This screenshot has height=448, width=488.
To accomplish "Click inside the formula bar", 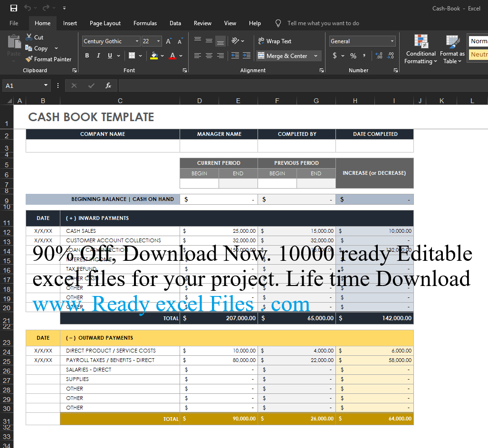I will 238,86.
